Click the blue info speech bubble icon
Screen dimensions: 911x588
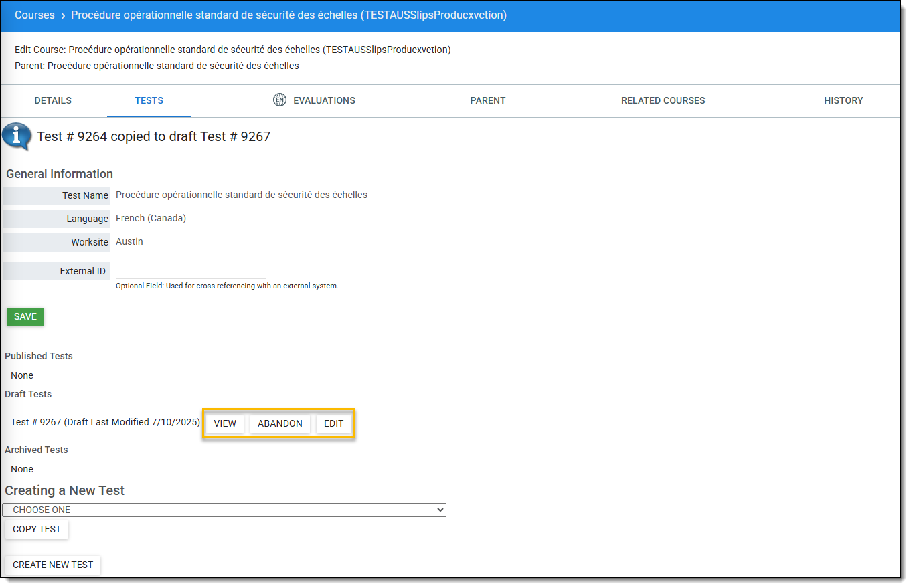(x=17, y=136)
